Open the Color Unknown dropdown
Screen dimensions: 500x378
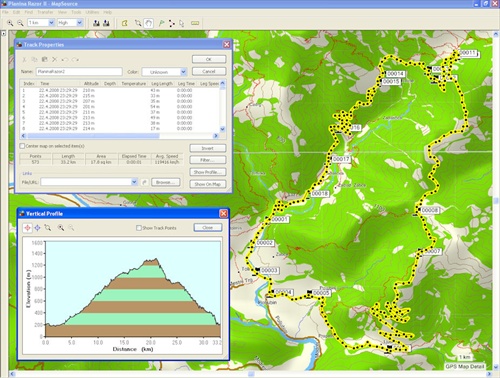point(183,72)
